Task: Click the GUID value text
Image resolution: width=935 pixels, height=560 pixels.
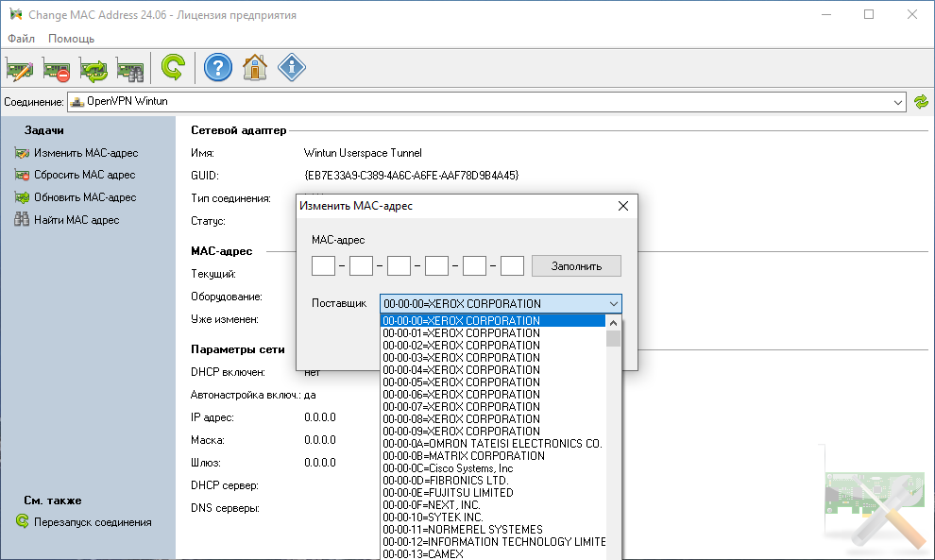Action: coord(412,176)
